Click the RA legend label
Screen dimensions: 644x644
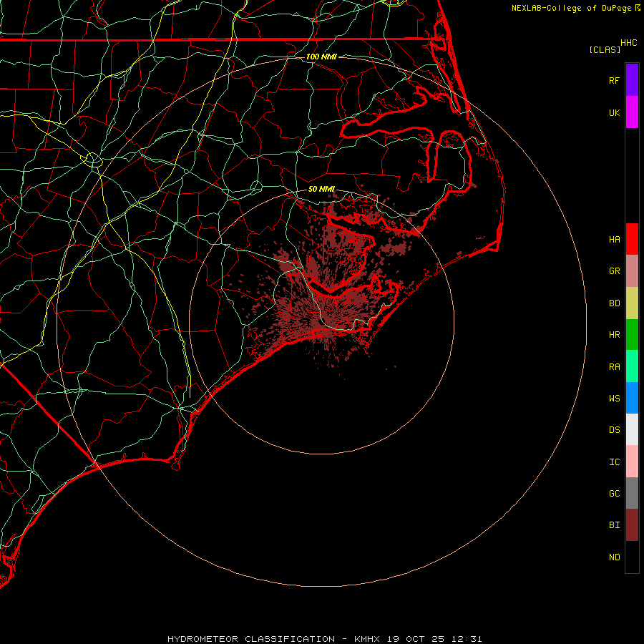[x=614, y=367]
